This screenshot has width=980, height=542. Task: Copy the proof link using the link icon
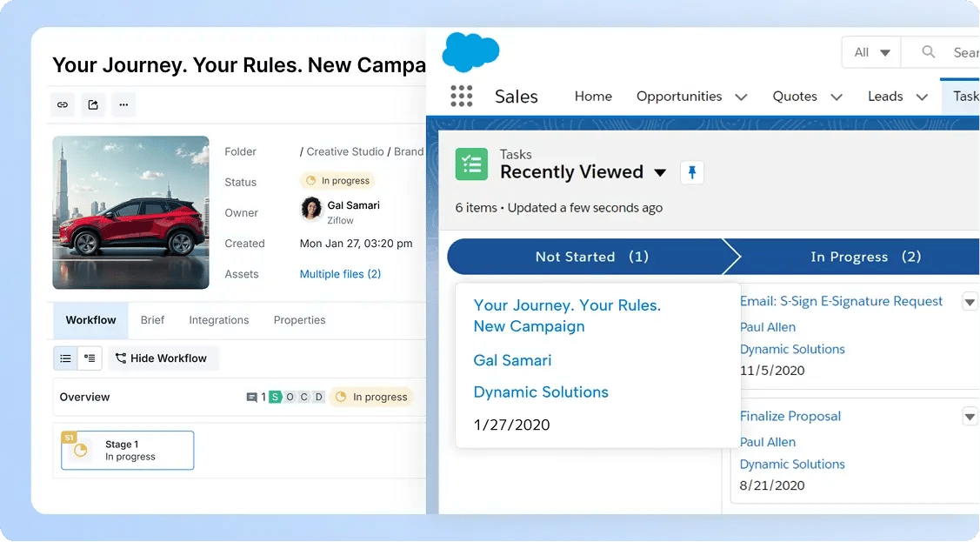click(62, 104)
